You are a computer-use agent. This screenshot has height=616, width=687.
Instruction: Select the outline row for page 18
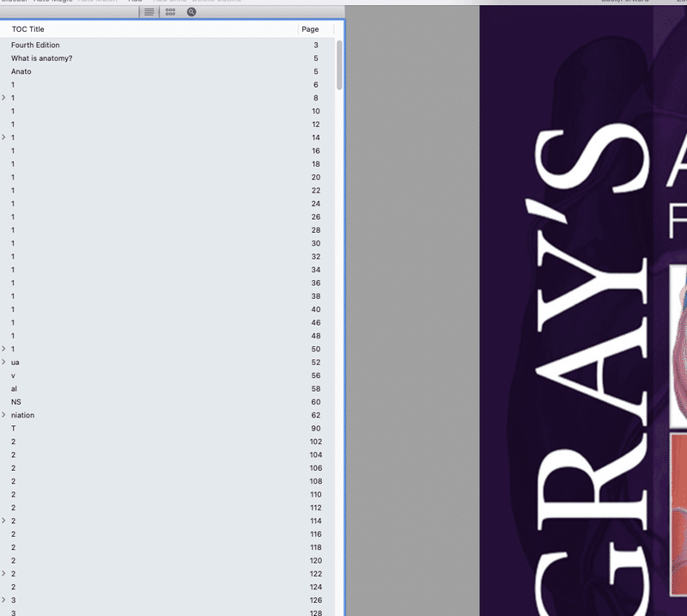point(167,164)
